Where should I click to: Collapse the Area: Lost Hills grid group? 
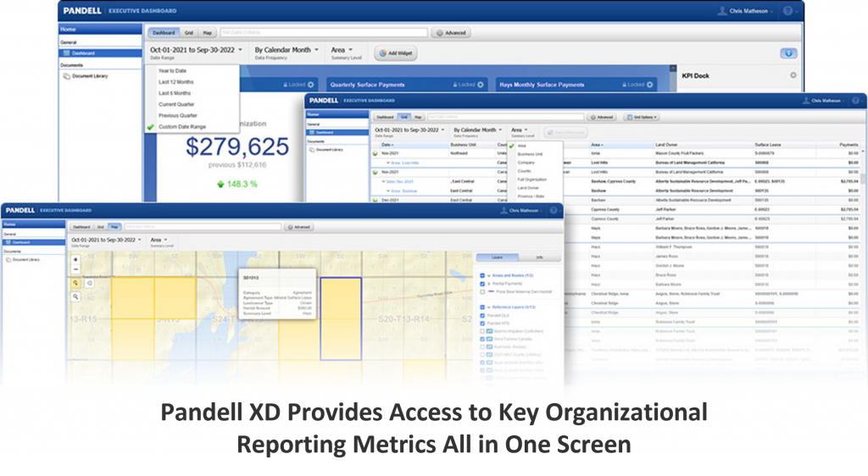pos(388,163)
